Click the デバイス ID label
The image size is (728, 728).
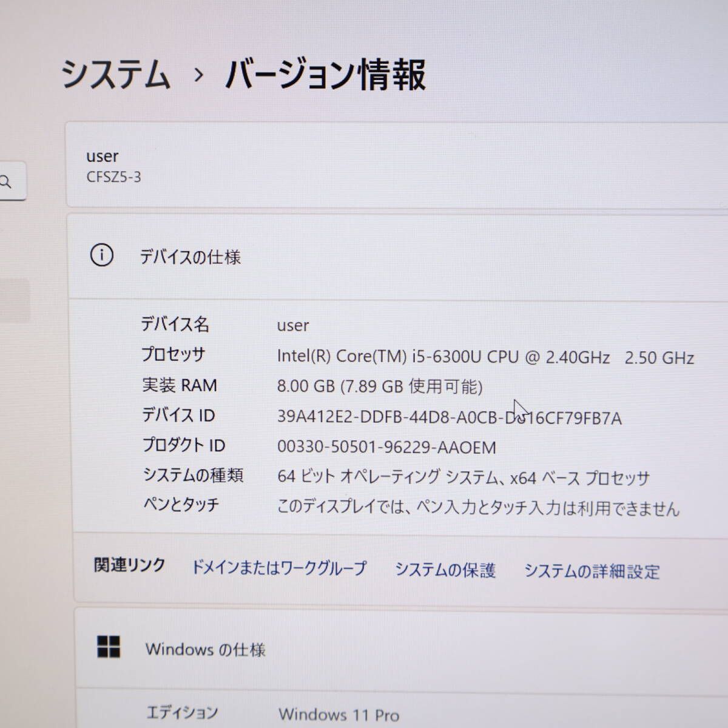point(178,415)
